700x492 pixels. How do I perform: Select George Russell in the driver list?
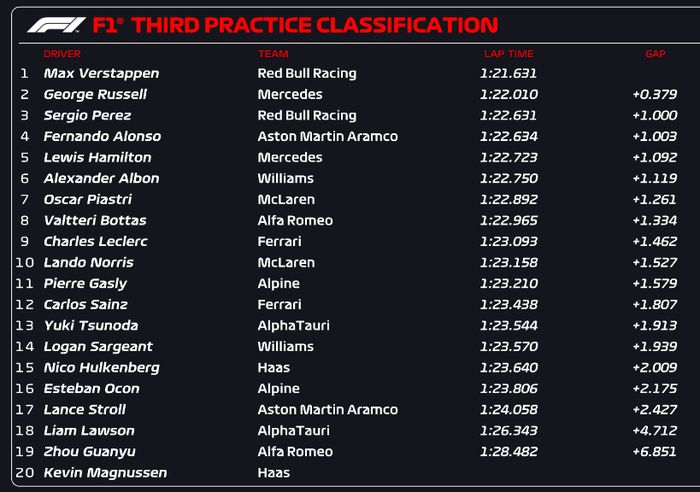95,94
